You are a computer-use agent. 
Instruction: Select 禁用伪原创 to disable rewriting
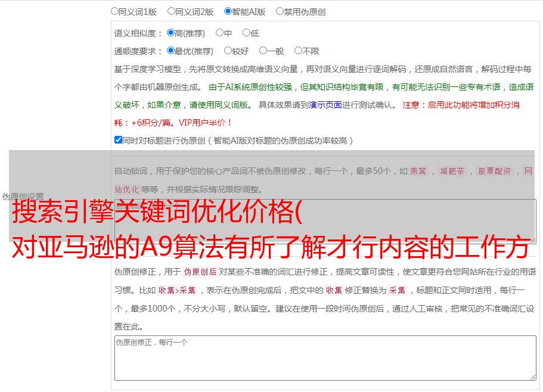click(x=280, y=11)
